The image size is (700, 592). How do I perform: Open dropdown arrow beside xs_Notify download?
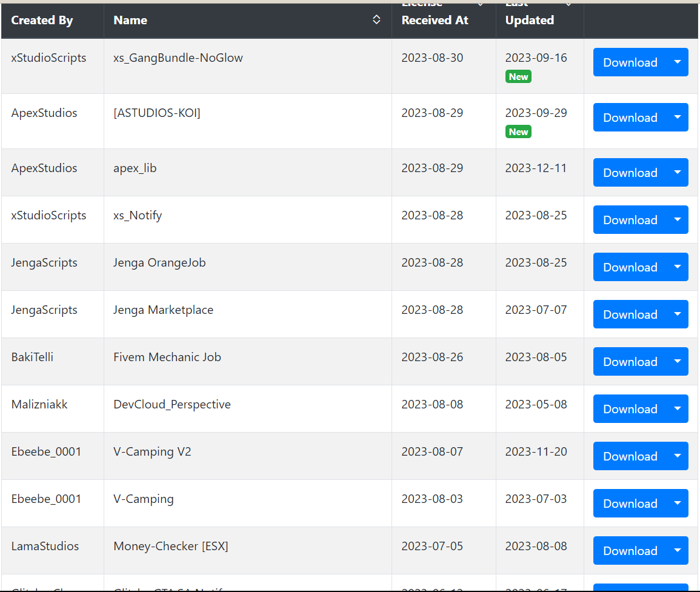pyautogui.click(x=678, y=220)
